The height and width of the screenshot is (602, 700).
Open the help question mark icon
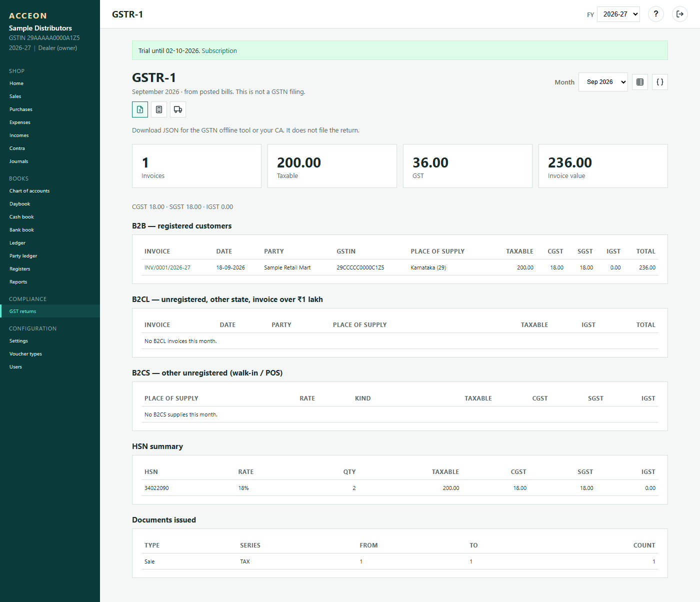pos(656,14)
